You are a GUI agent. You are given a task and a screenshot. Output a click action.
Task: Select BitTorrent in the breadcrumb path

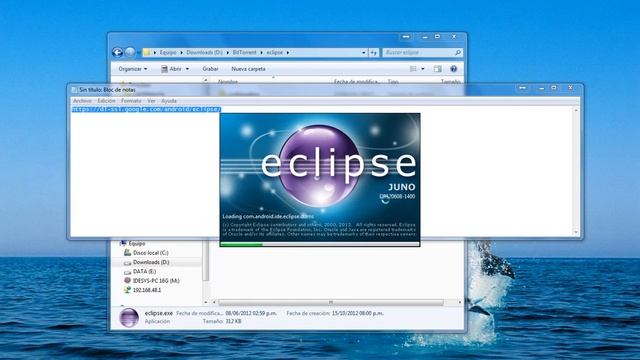(244, 53)
